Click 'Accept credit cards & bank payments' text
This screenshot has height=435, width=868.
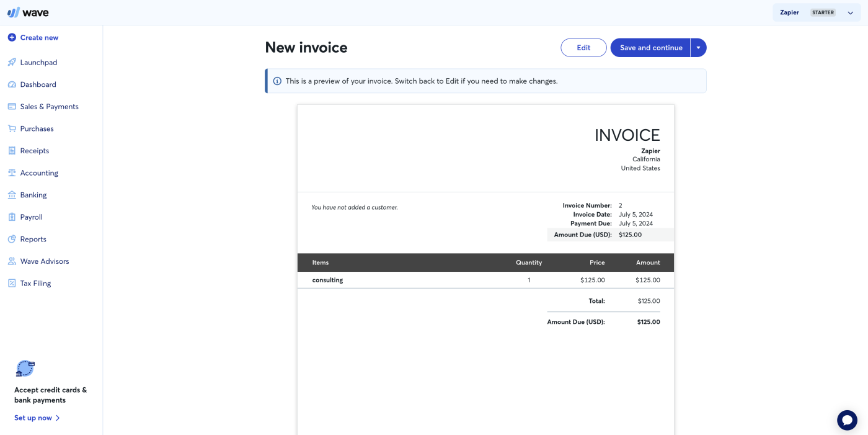pyautogui.click(x=51, y=395)
